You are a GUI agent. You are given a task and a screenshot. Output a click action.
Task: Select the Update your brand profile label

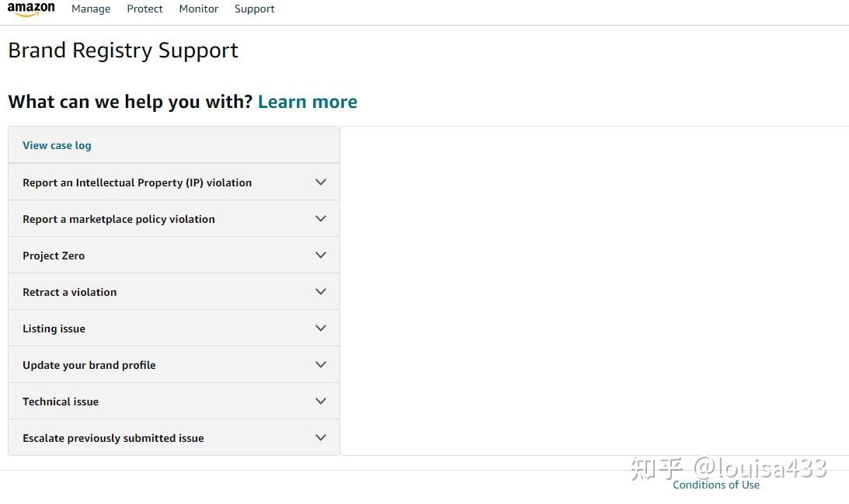click(x=89, y=366)
